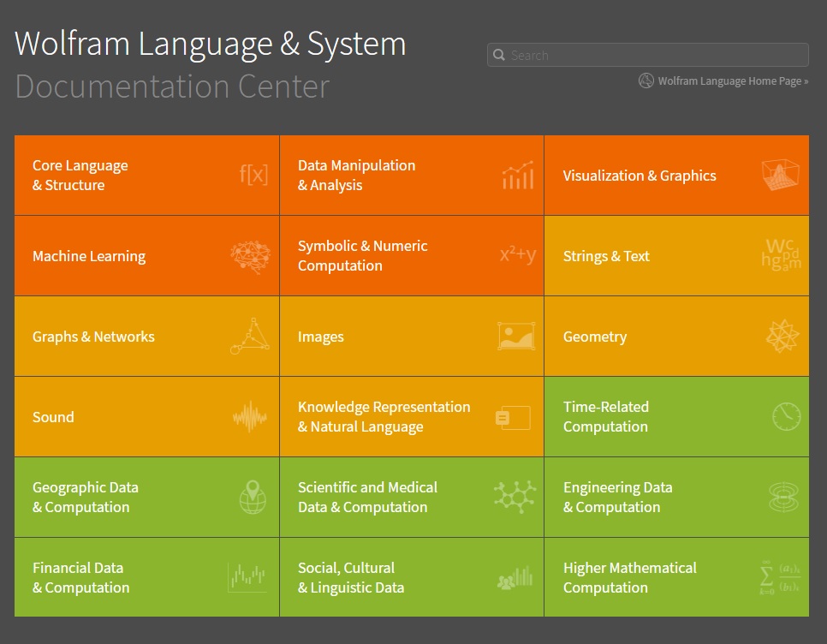The height and width of the screenshot is (644, 827).
Task: Click the f[x] icon in Core Language tile
Action: [253, 176]
